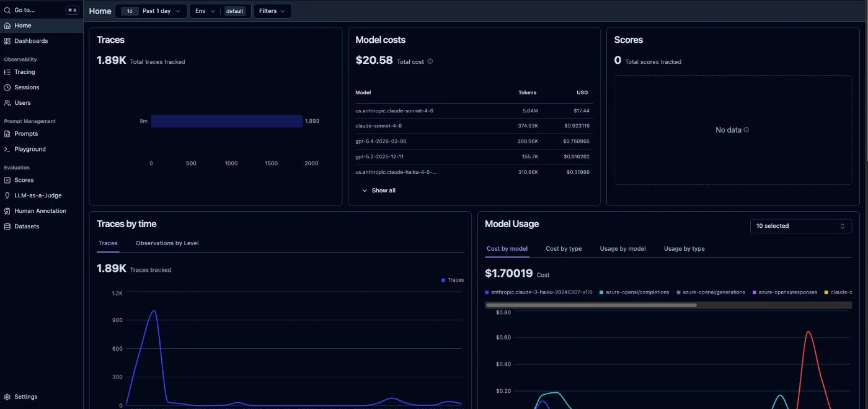Click the gpt-5.2-2025-12-11 model row
The height and width of the screenshot is (409, 868).
(x=474, y=156)
